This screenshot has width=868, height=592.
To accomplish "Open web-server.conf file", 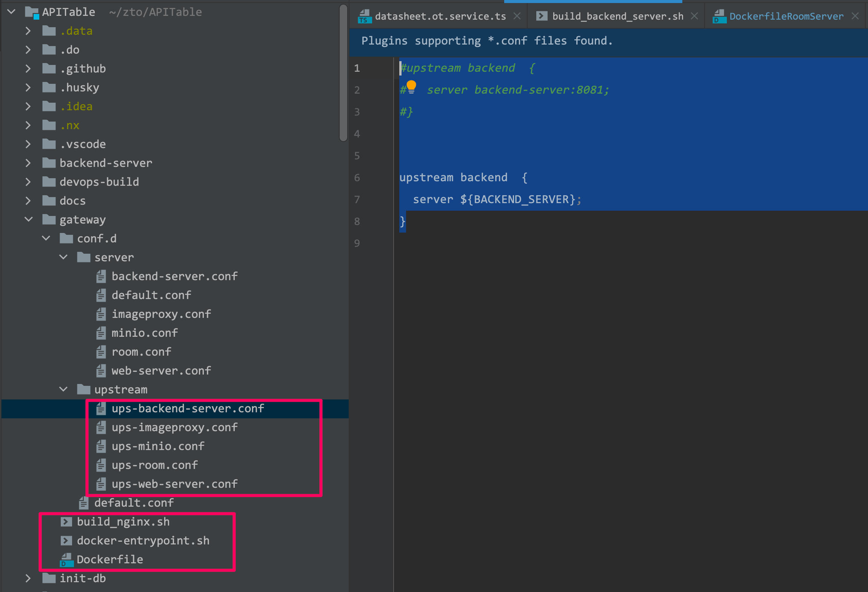I will coord(161,371).
